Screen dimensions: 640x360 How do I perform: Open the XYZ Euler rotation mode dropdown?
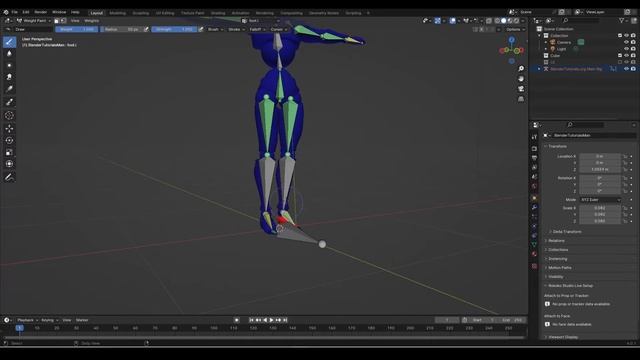point(600,200)
